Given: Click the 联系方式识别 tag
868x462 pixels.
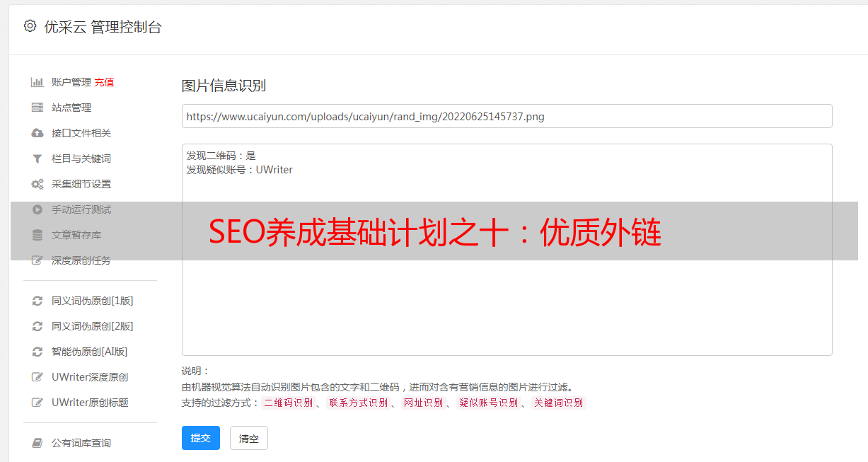Looking at the screenshot, I should [x=358, y=403].
